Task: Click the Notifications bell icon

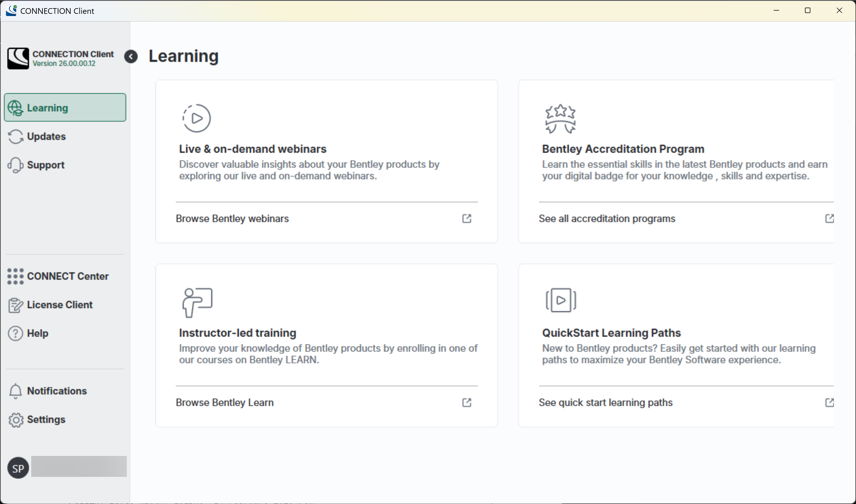Action: 15,391
